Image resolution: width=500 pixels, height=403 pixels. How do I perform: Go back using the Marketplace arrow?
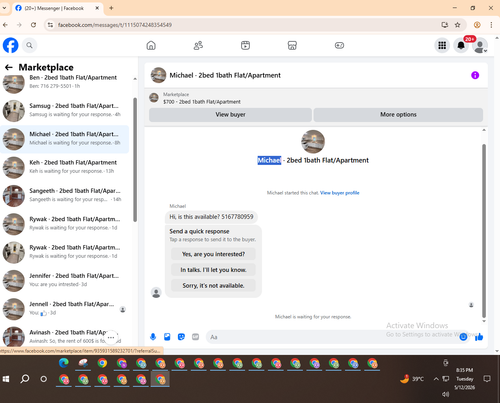coord(9,67)
